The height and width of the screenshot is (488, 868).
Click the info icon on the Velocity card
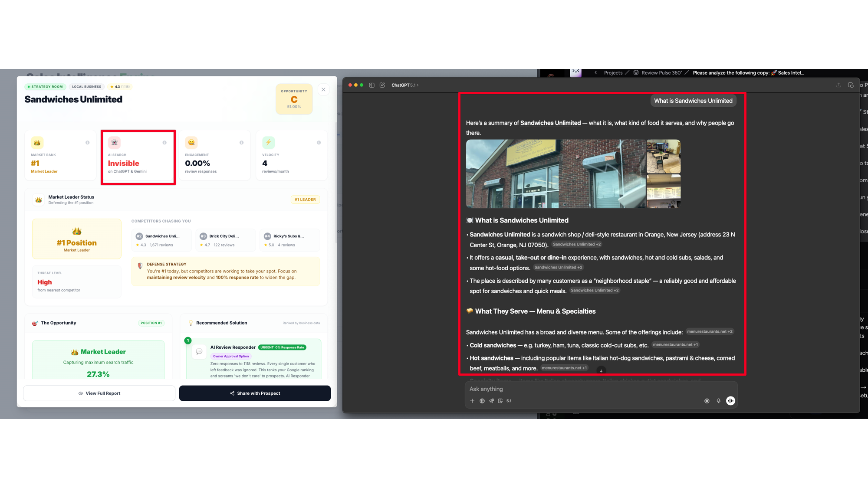[x=319, y=143]
